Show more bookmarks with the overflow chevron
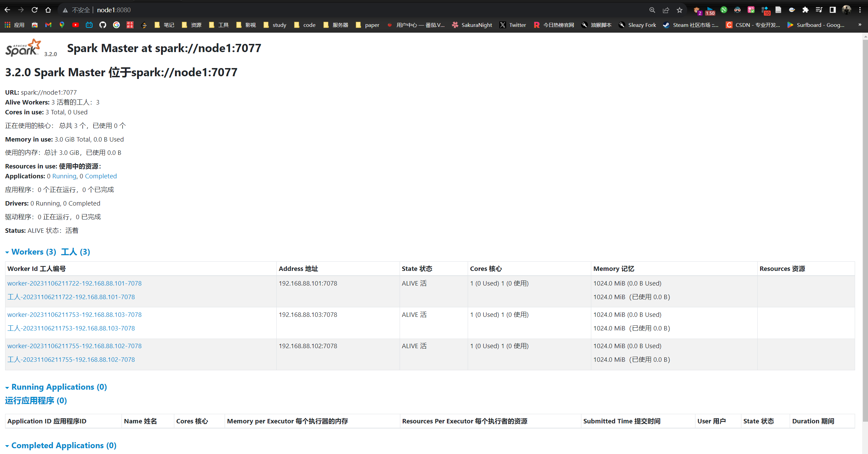The image size is (868, 454). (x=860, y=25)
